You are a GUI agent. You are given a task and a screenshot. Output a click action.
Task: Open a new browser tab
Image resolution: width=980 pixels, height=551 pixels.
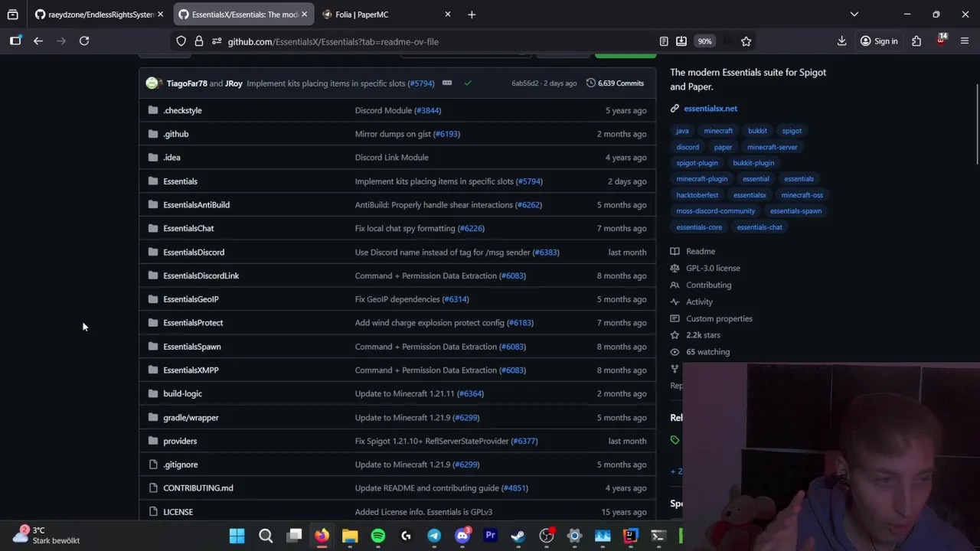coord(472,15)
